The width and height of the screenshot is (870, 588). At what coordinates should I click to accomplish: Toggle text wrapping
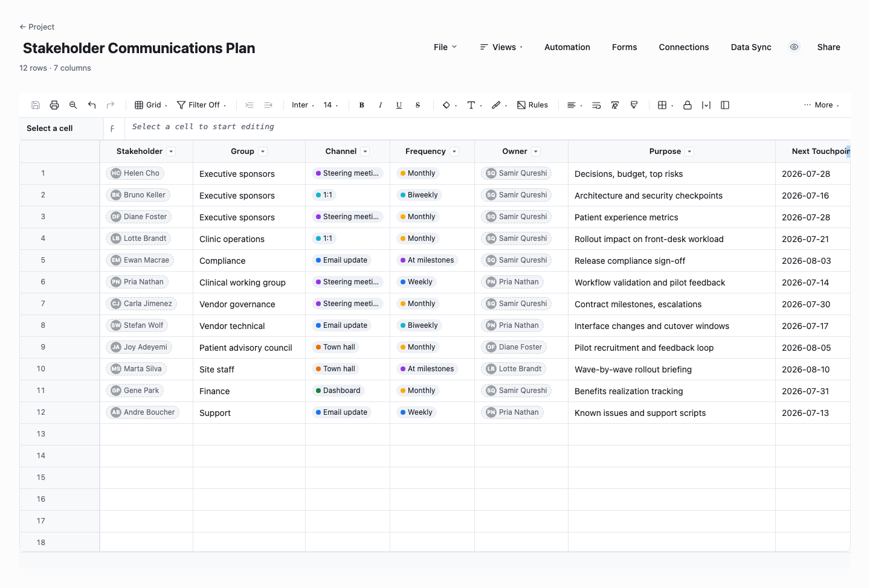point(596,105)
